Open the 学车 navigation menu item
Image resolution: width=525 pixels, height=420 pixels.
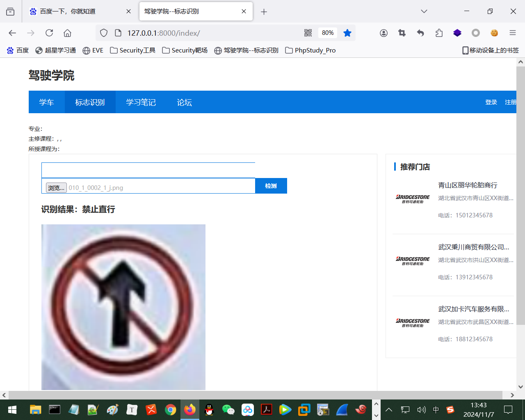click(x=46, y=102)
